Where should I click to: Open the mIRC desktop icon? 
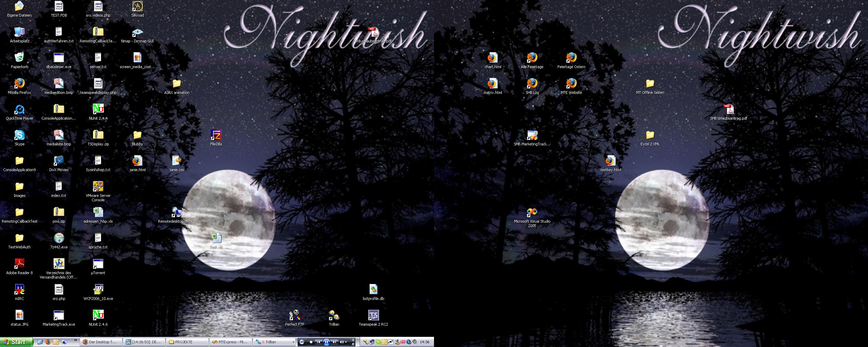point(19,290)
